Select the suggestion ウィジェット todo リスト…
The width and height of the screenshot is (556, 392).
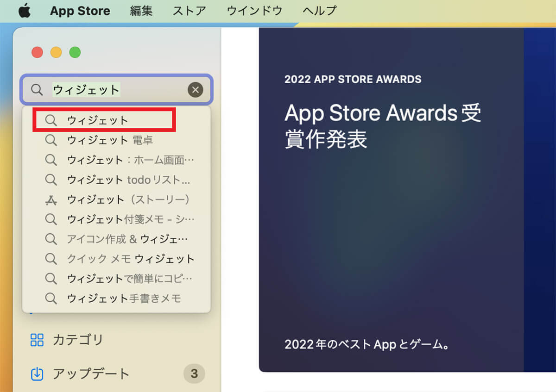coord(116,180)
